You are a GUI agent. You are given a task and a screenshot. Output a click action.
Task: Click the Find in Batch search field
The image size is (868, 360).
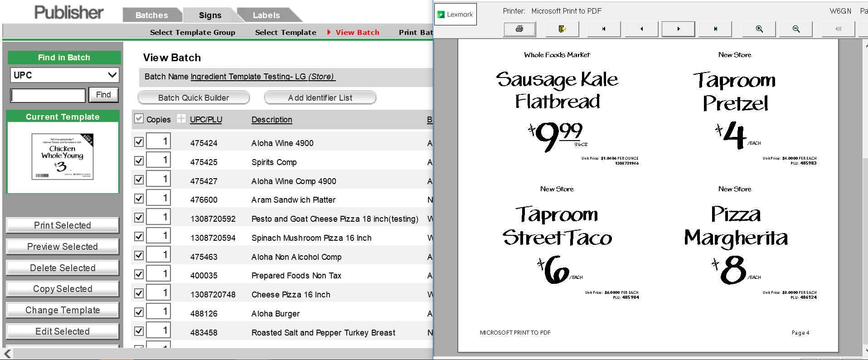click(x=48, y=95)
